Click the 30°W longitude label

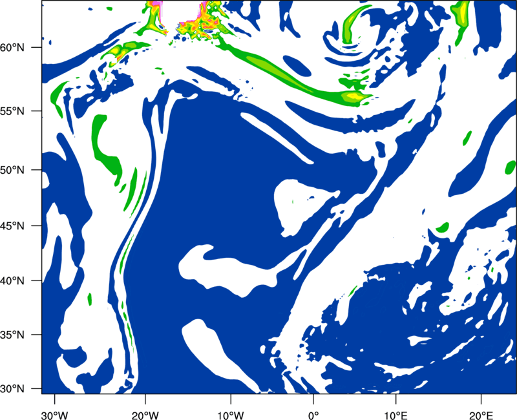54,415
